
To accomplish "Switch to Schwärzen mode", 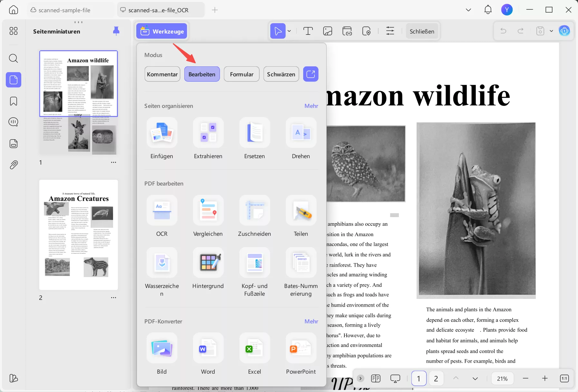I will 281,74.
